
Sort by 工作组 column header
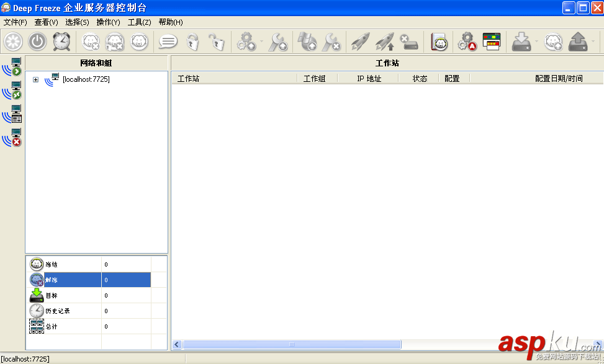[x=317, y=79]
